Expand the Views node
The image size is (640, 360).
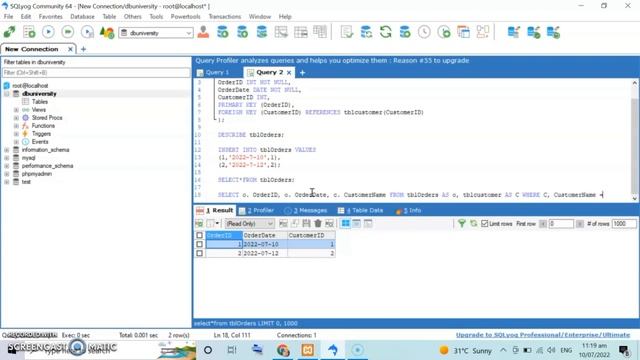click(16, 110)
